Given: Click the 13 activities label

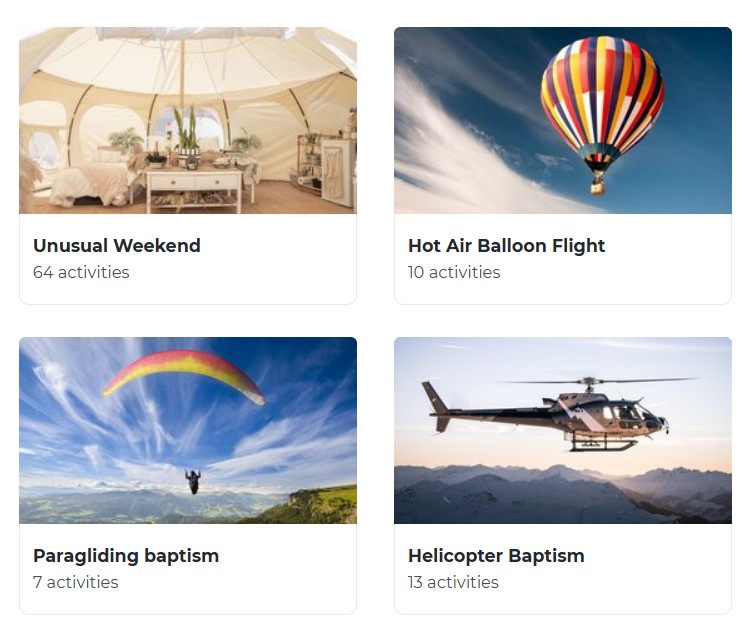Looking at the screenshot, I should 453,582.
